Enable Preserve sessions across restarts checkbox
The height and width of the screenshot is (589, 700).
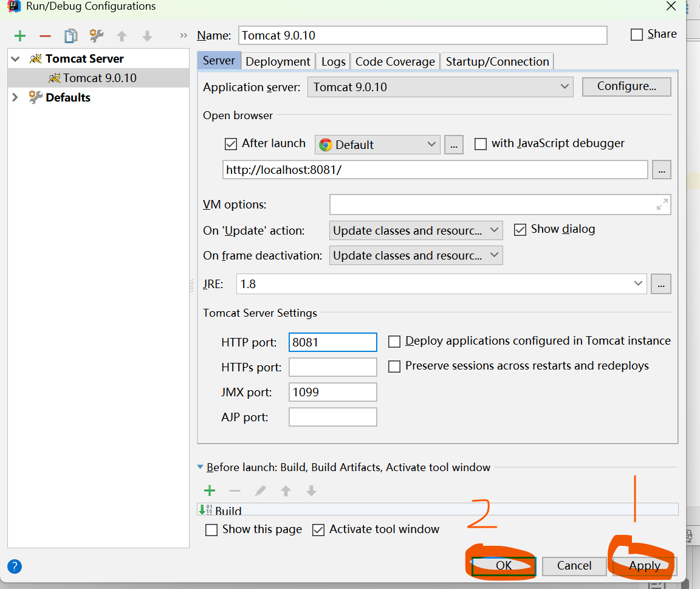(x=394, y=367)
